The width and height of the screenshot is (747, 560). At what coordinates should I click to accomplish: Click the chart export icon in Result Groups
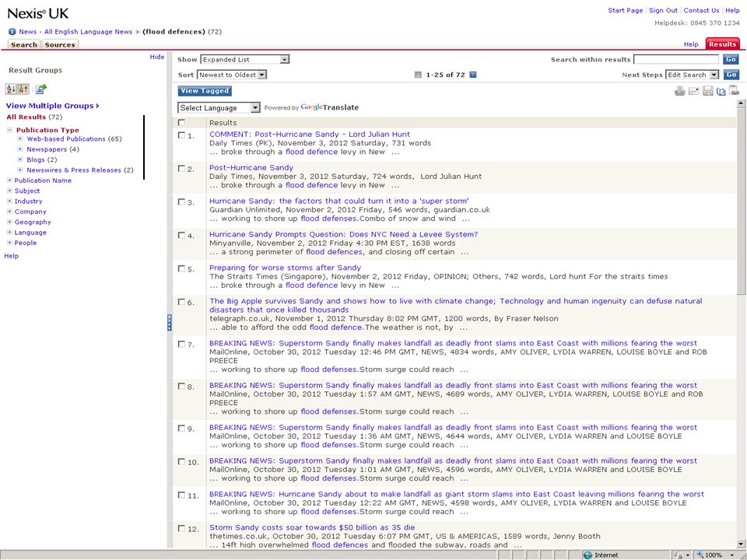(x=41, y=89)
